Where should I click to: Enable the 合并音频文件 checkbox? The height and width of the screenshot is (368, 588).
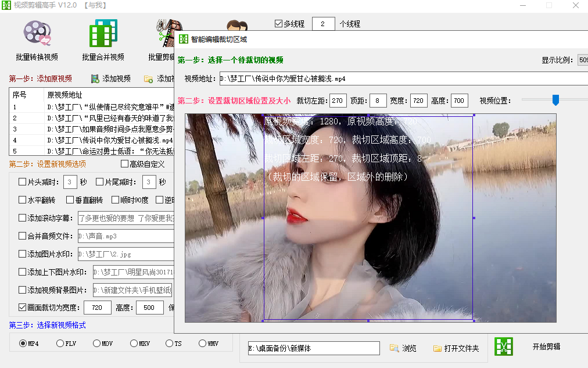22,235
